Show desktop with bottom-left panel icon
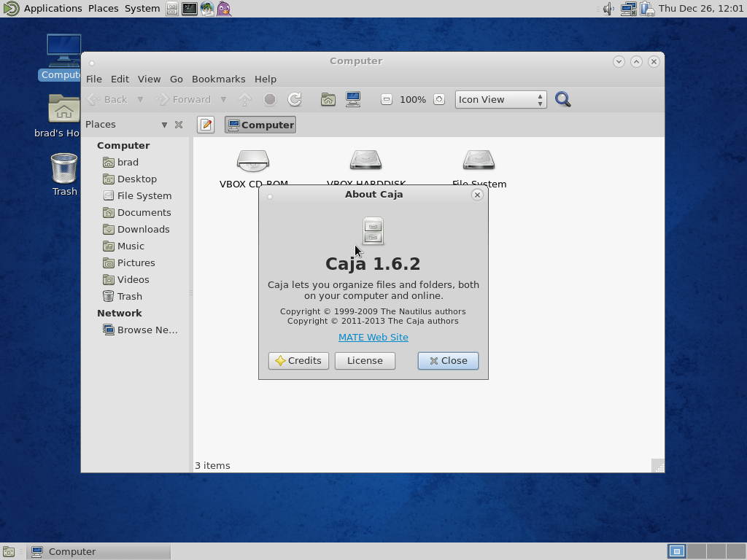The image size is (747, 560). 9,552
